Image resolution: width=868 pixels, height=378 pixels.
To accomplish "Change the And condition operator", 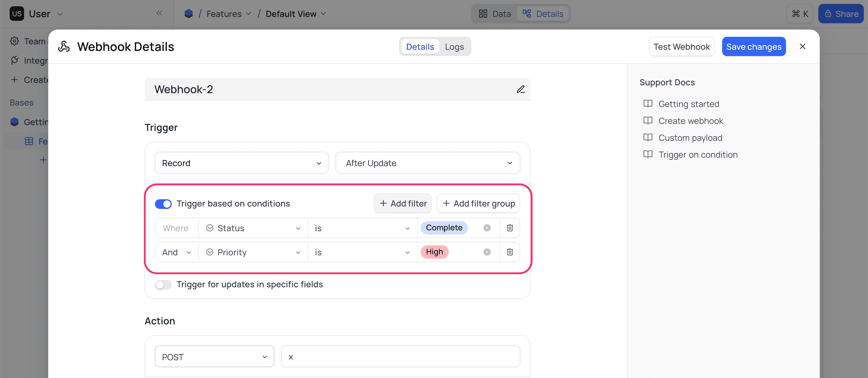I will pyautogui.click(x=176, y=252).
